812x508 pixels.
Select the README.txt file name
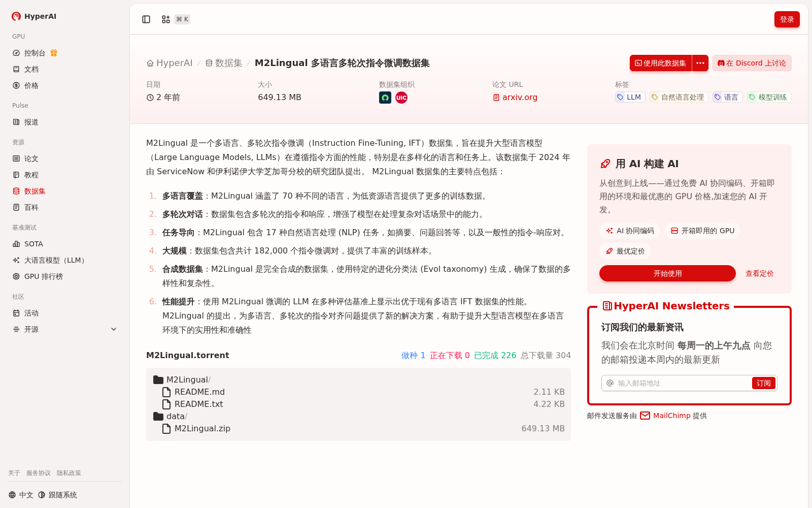tap(199, 404)
